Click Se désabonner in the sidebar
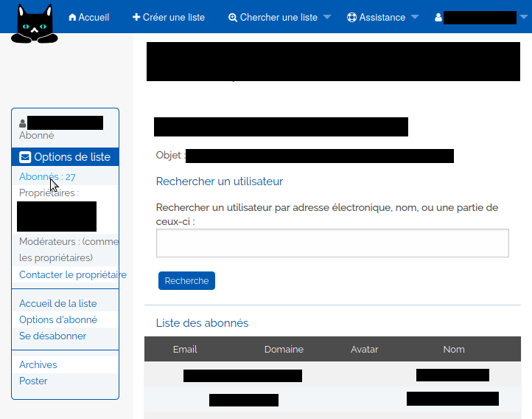532x419 pixels. (x=52, y=336)
